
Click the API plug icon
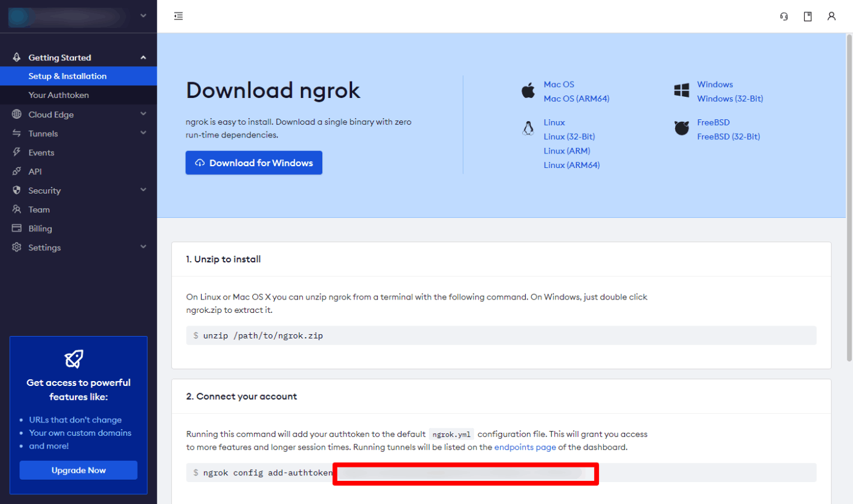tap(17, 172)
